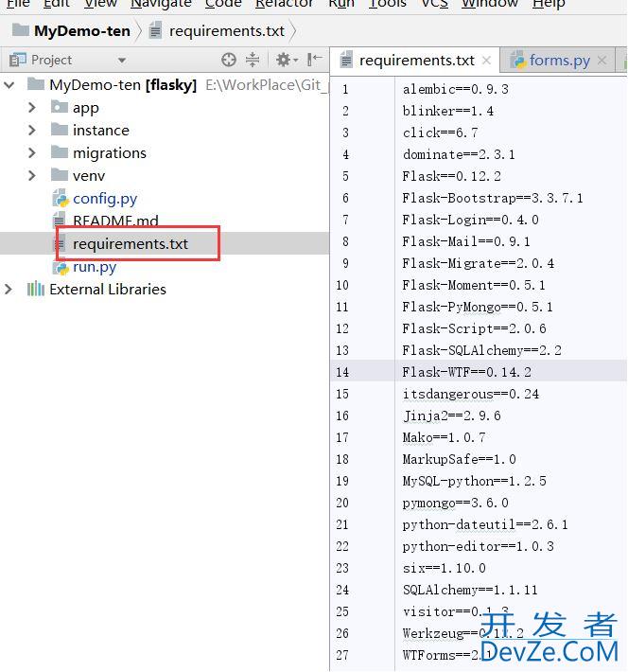Click the SQLAlchemy==1.1.11 line

coord(470,590)
